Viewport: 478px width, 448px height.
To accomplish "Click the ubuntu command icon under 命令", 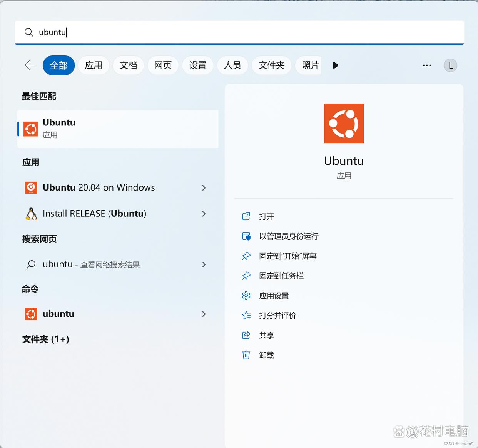I will 31,314.
